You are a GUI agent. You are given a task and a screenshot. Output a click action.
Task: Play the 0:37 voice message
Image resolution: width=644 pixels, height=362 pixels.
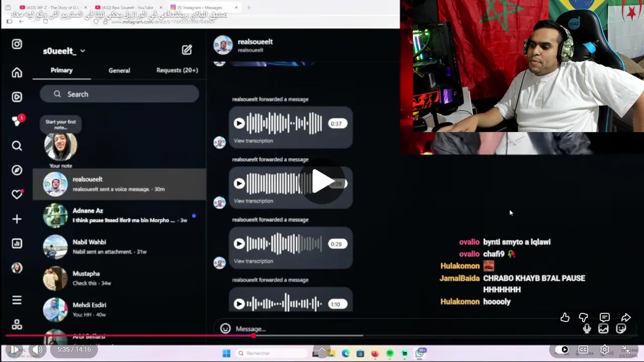[239, 124]
